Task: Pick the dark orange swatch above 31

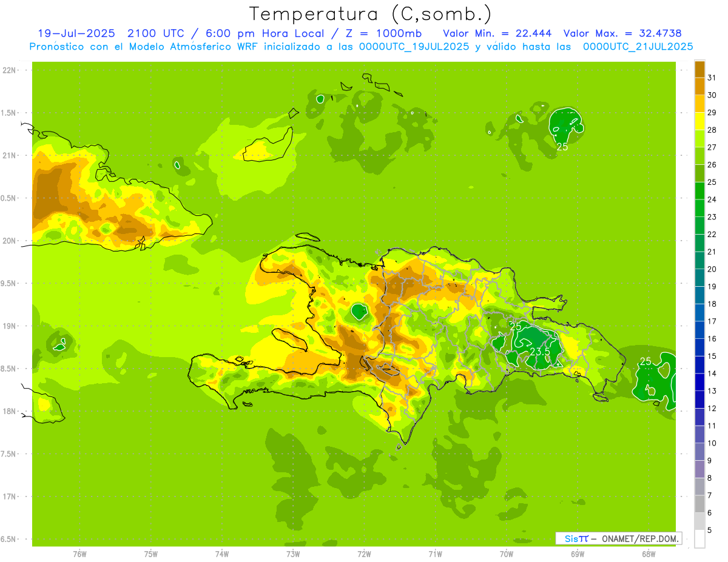Action: point(699,70)
